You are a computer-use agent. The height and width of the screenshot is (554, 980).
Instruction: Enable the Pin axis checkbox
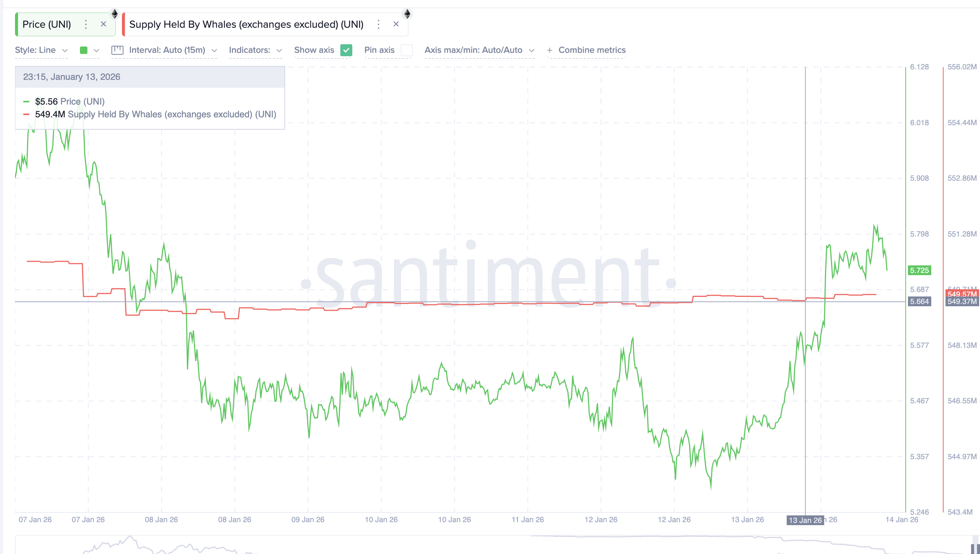406,50
